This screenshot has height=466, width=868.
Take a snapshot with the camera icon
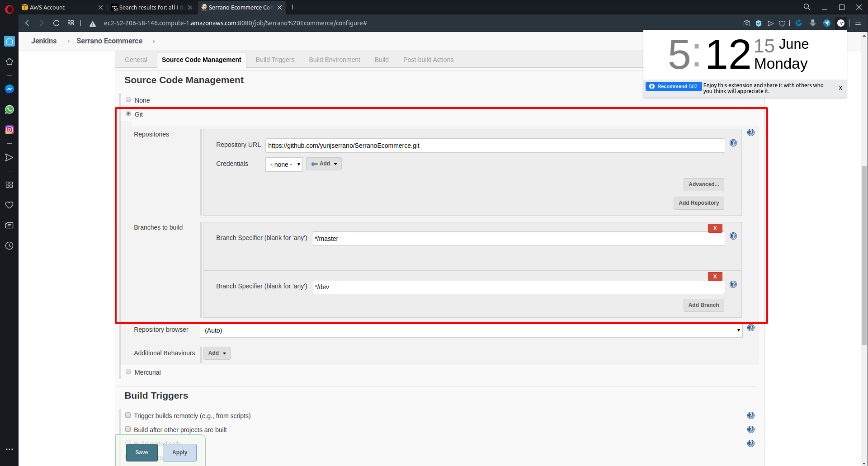click(747, 23)
